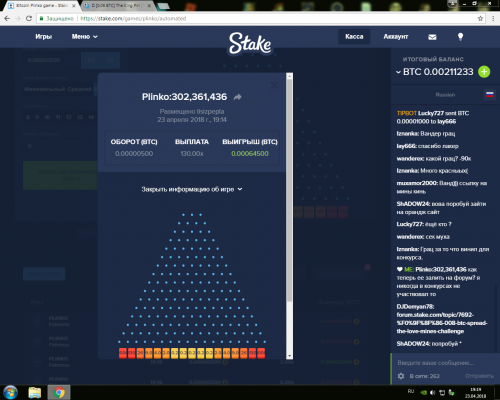Viewport: 500px width, 400px height.
Task: Click the Chrome icon in the taskbar
Action: (x=59, y=392)
